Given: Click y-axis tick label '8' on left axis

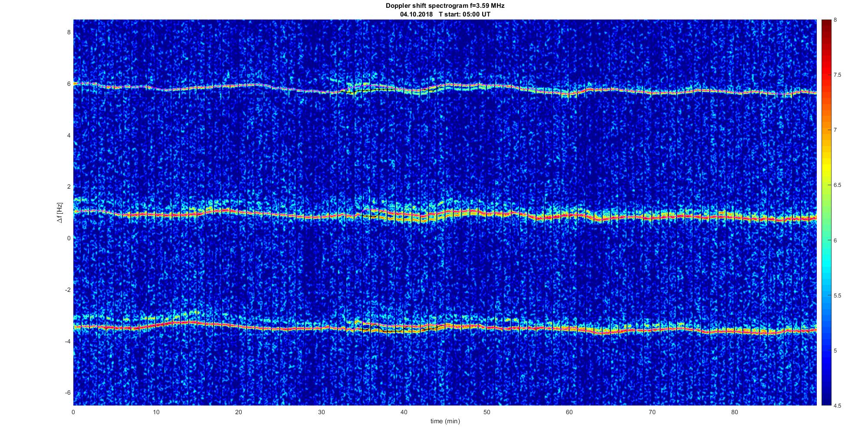Looking at the screenshot, I should click(69, 32).
